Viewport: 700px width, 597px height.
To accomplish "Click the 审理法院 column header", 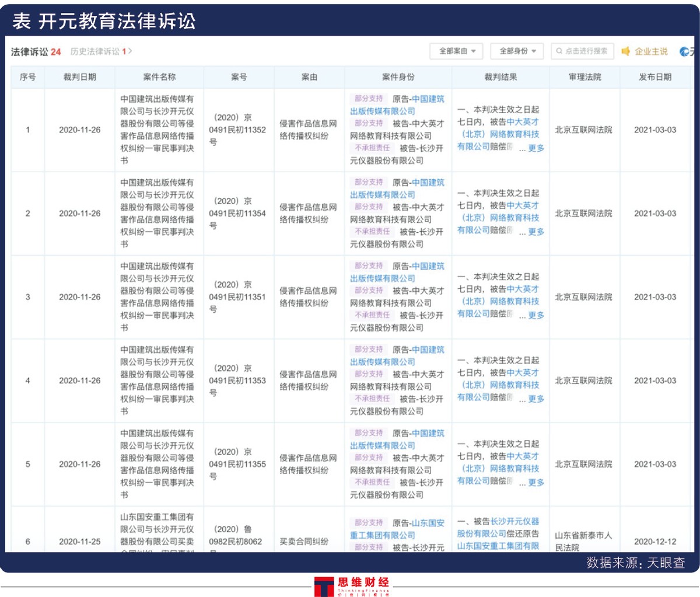I will [584, 77].
